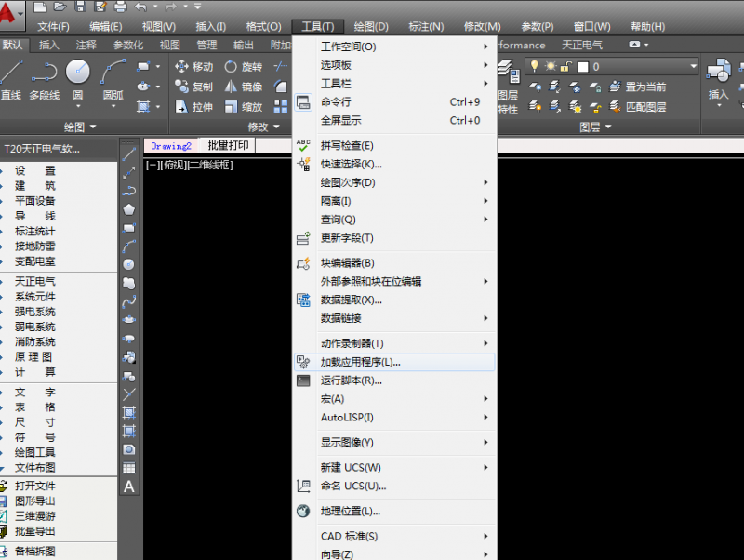Select the Line (直线) drawing tool
The image size is (744, 560).
(x=10, y=80)
